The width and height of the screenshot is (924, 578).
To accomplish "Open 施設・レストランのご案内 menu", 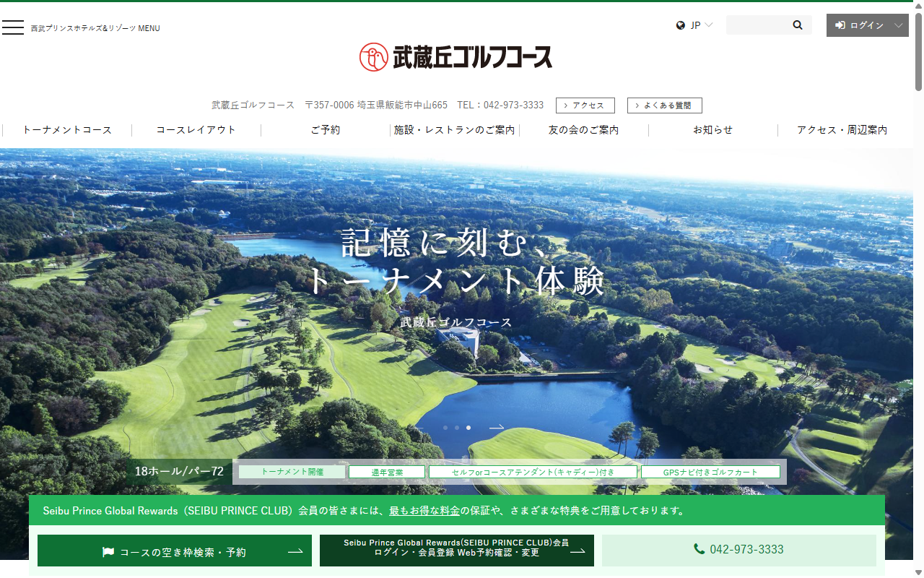I will pyautogui.click(x=455, y=130).
